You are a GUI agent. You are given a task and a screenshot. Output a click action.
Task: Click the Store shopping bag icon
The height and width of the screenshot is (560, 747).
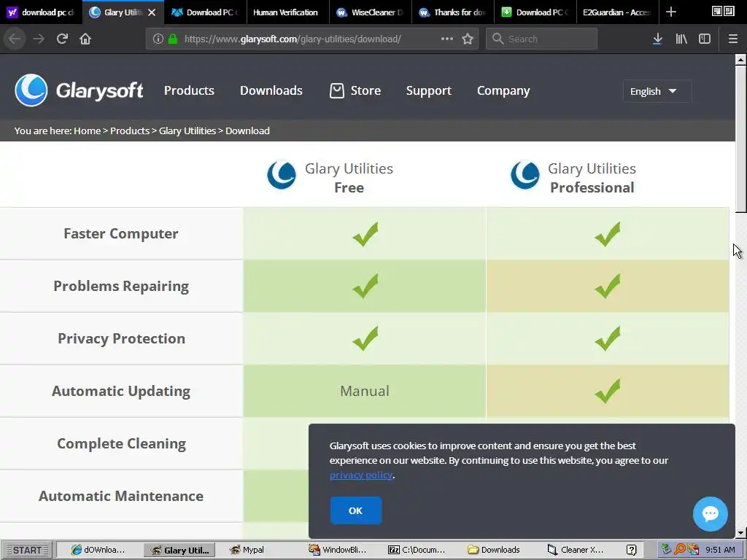click(x=337, y=90)
